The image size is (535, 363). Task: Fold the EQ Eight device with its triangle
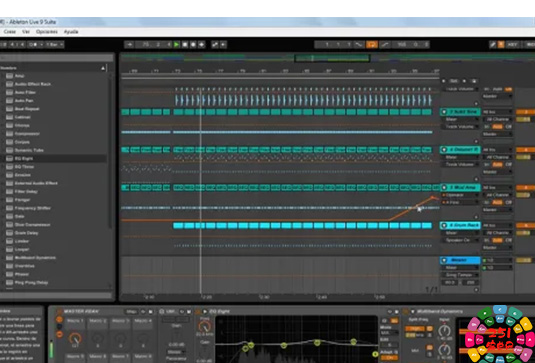[205, 311]
